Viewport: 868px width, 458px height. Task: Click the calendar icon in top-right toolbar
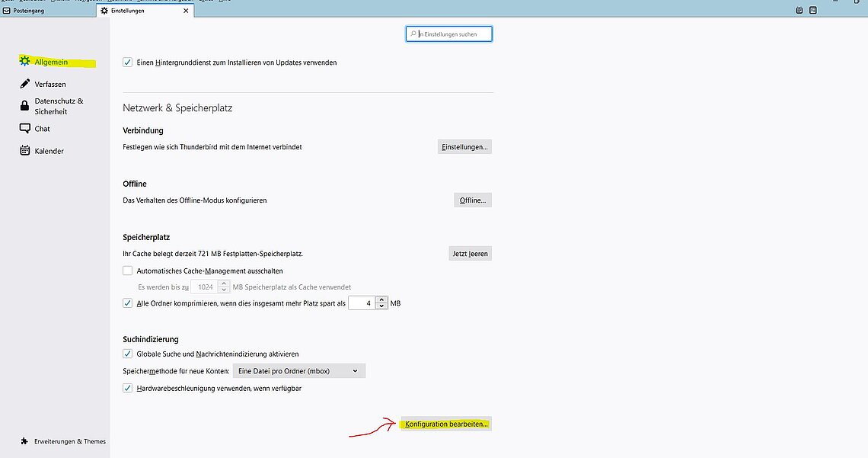tap(799, 11)
